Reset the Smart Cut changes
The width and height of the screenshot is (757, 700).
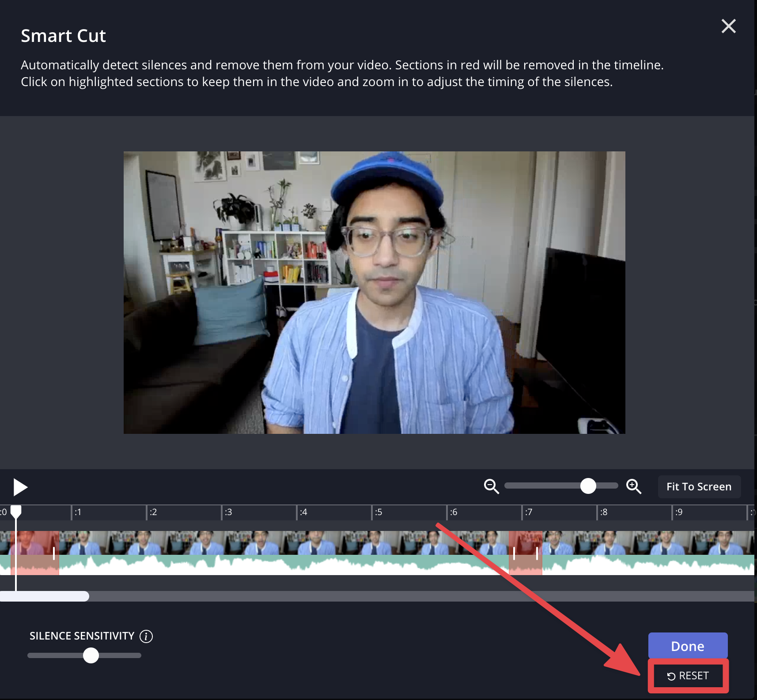click(x=688, y=676)
